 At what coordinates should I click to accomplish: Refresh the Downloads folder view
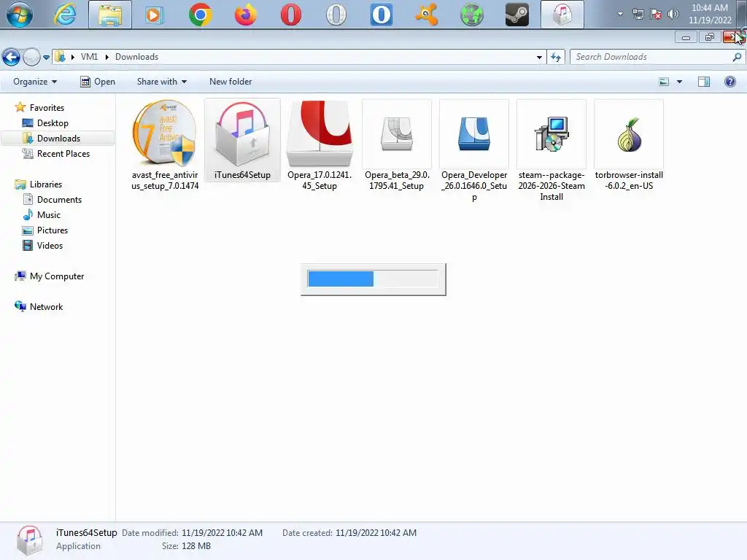point(555,57)
